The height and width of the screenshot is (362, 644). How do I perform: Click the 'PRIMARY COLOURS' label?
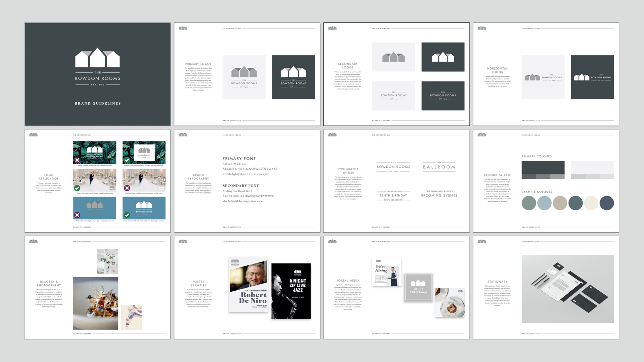point(537,156)
